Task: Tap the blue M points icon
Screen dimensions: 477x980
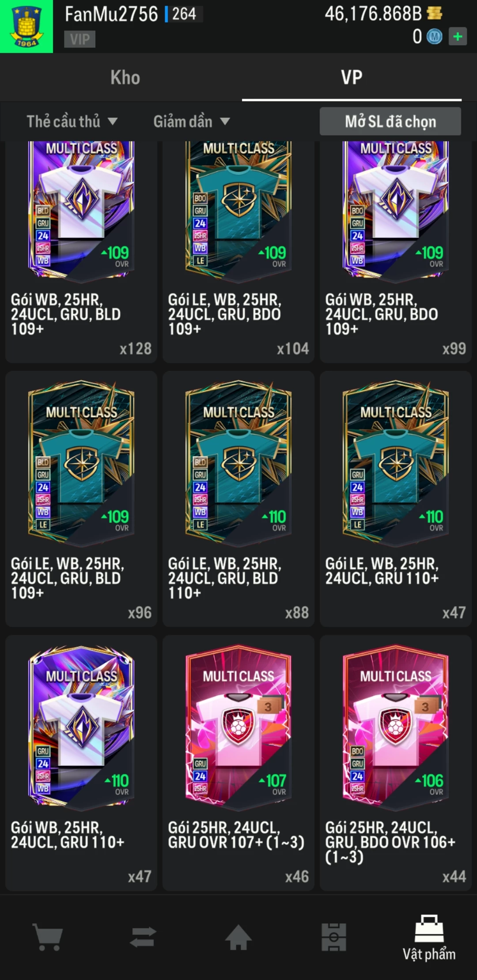Action: pos(435,37)
